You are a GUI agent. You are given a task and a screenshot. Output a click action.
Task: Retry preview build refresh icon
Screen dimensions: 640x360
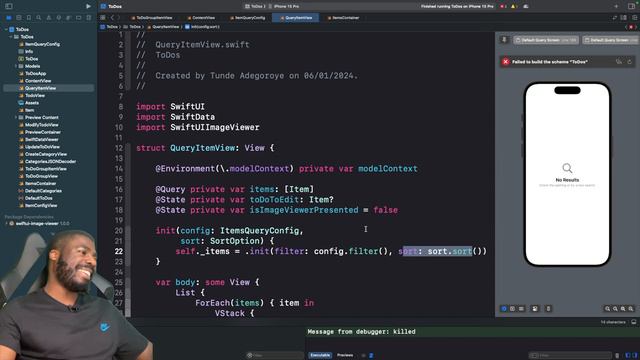pos(630,62)
